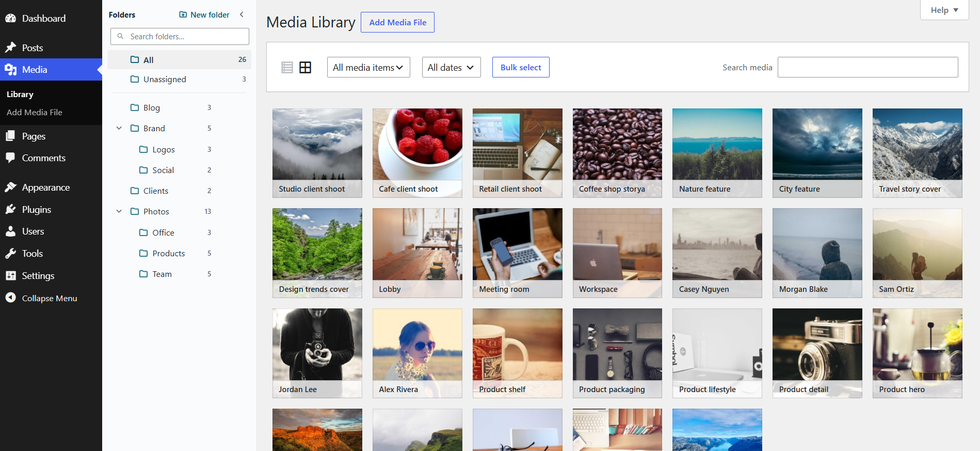This screenshot has height=451, width=980.
Task: Open the Meeting room thumbnail
Action: (x=518, y=253)
